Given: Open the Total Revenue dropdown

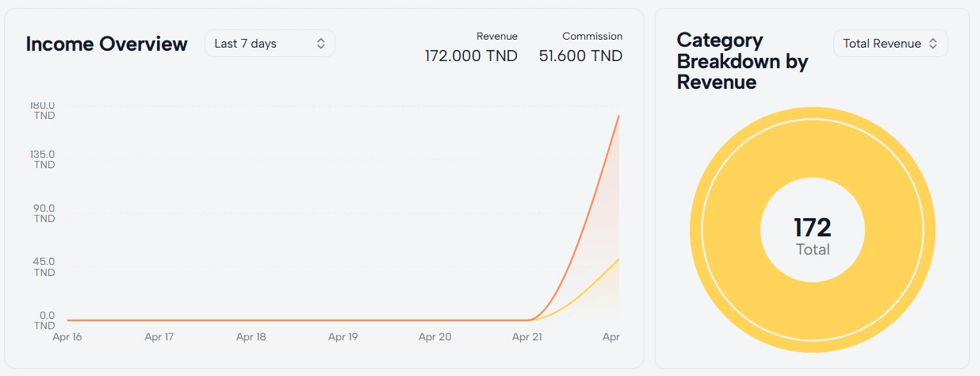Looking at the screenshot, I should (x=890, y=44).
